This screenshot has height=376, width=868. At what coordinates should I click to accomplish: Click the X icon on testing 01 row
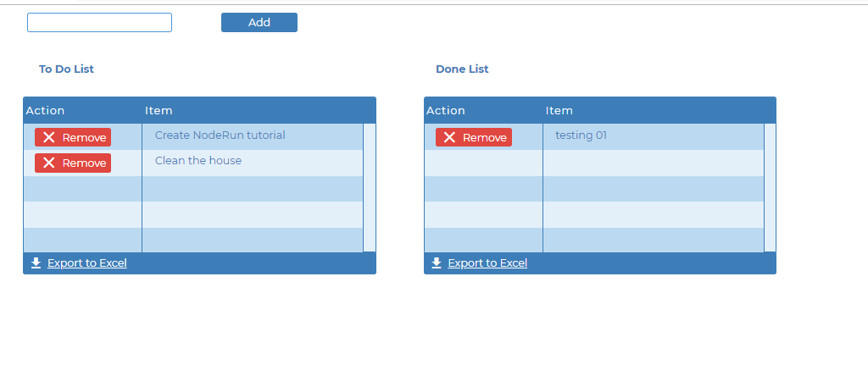[x=449, y=137]
